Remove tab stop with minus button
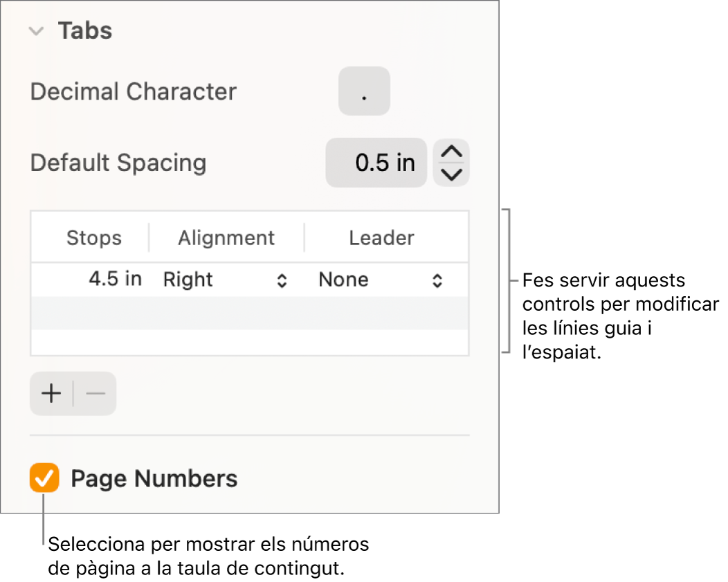The image size is (728, 582). [x=95, y=394]
